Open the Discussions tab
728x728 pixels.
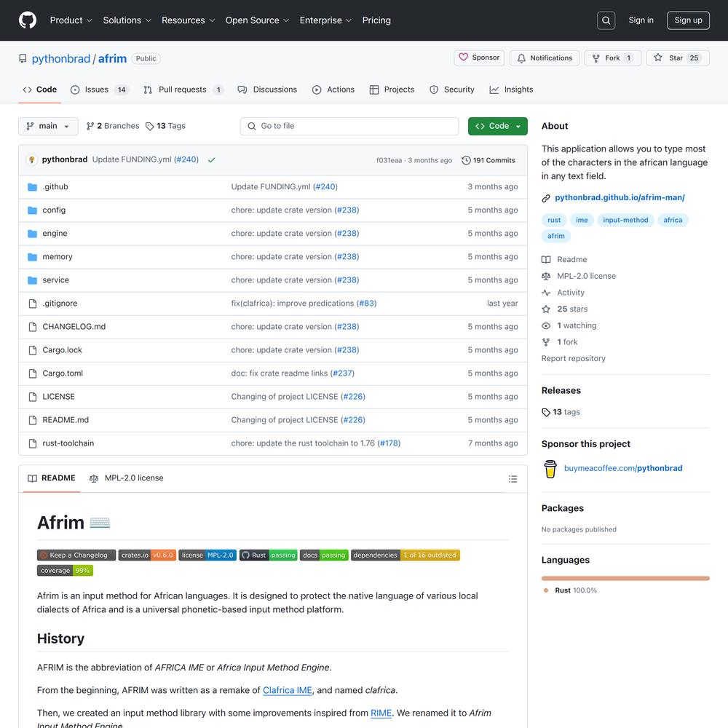click(267, 90)
